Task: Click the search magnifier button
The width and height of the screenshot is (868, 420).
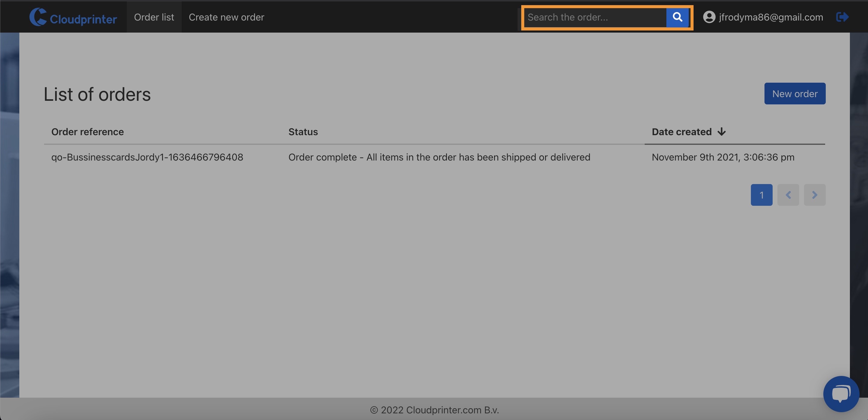Action: (x=677, y=17)
